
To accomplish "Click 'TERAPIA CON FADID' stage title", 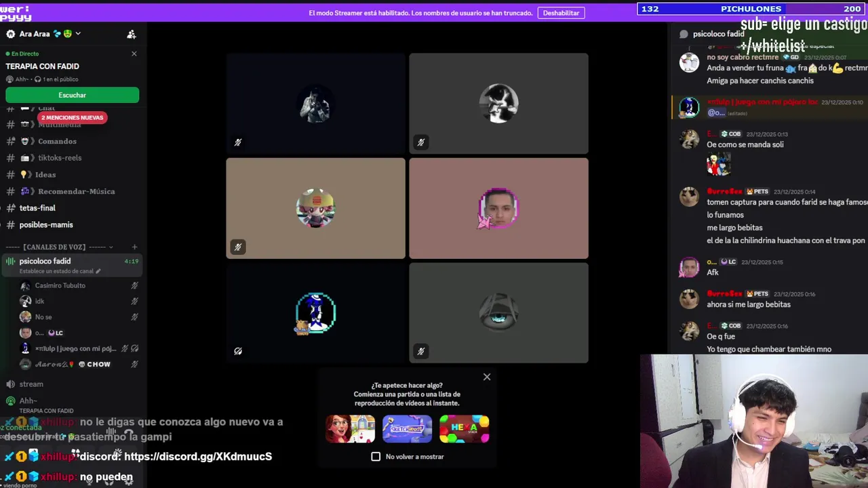I will pos(42,66).
